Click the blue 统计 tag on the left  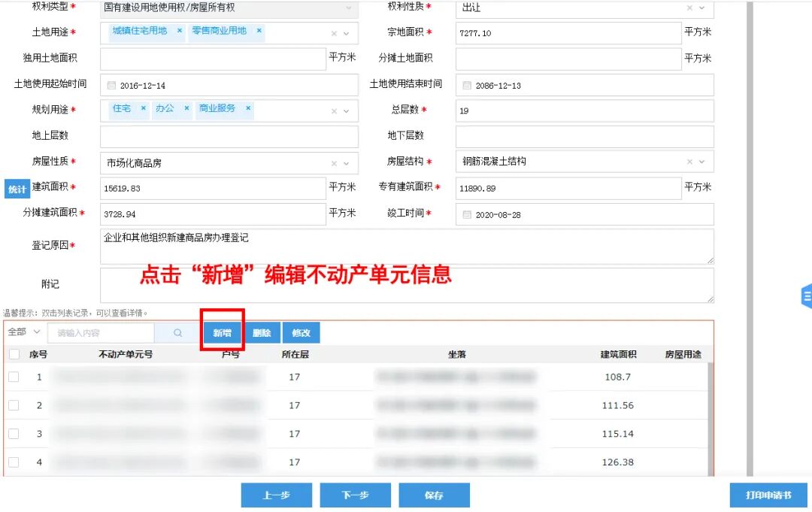pos(17,189)
